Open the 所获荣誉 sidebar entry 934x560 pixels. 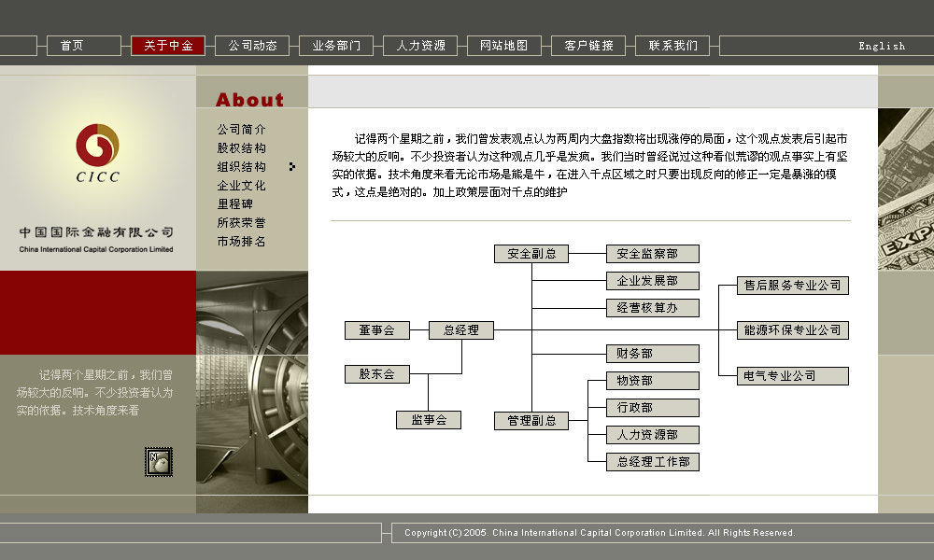coord(241,222)
